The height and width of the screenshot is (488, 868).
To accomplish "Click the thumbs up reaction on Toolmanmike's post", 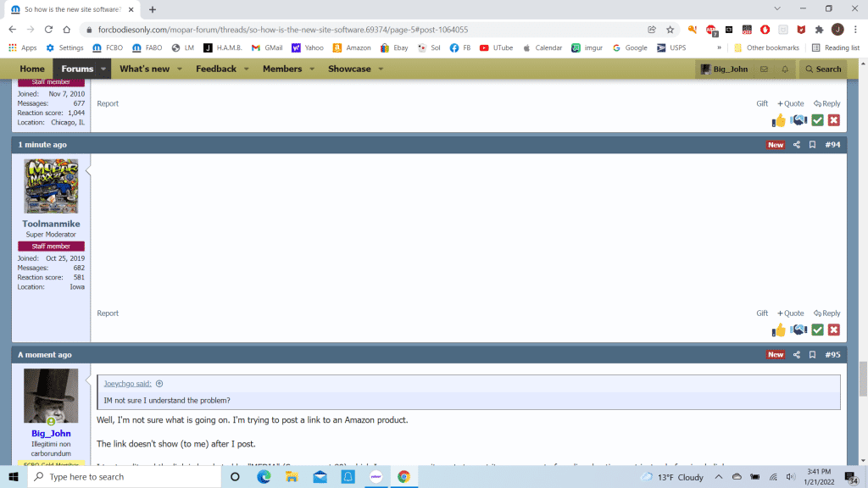I will point(779,330).
